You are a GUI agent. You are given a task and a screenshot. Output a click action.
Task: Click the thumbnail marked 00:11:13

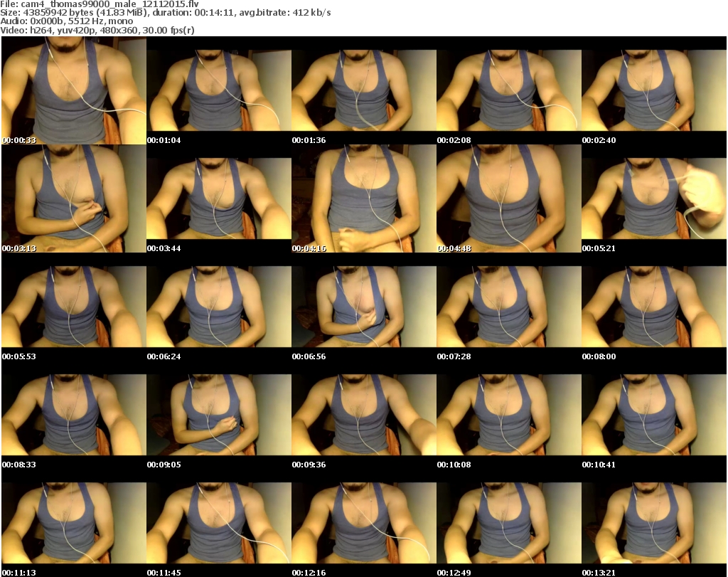click(x=74, y=523)
